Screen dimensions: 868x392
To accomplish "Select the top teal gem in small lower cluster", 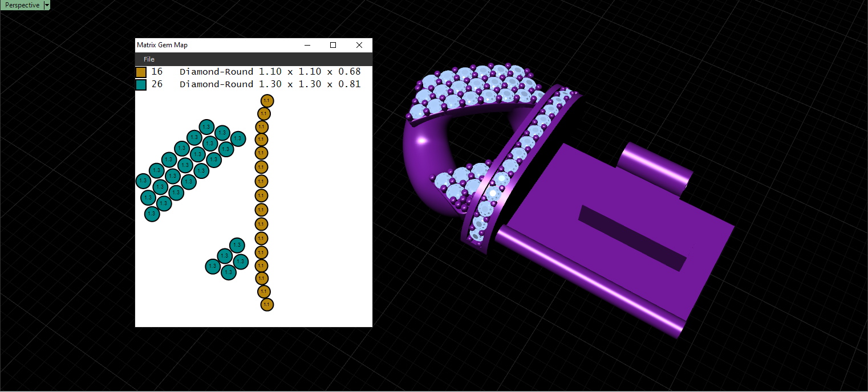I will pyautogui.click(x=237, y=246).
